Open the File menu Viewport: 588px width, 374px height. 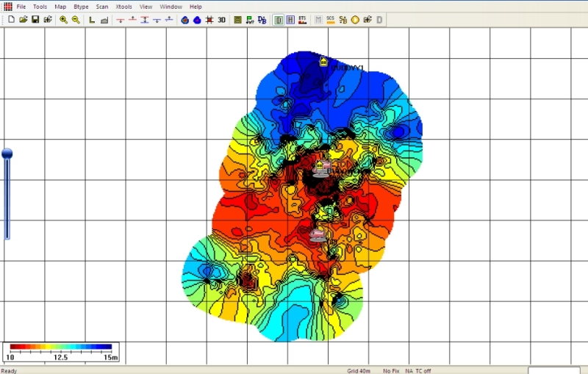(x=21, y=7)
